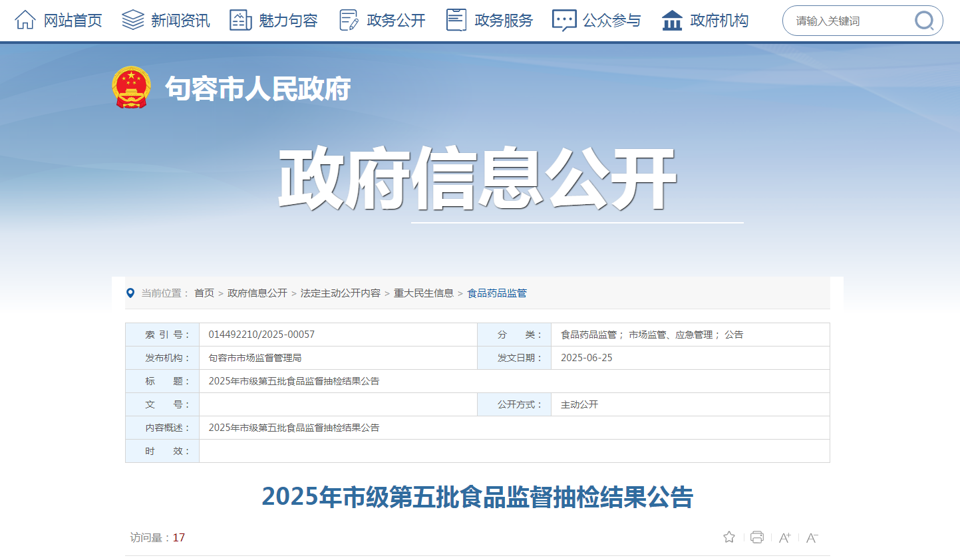Increase font size with A+ icon
960x560 pixels.
point(784,537)
